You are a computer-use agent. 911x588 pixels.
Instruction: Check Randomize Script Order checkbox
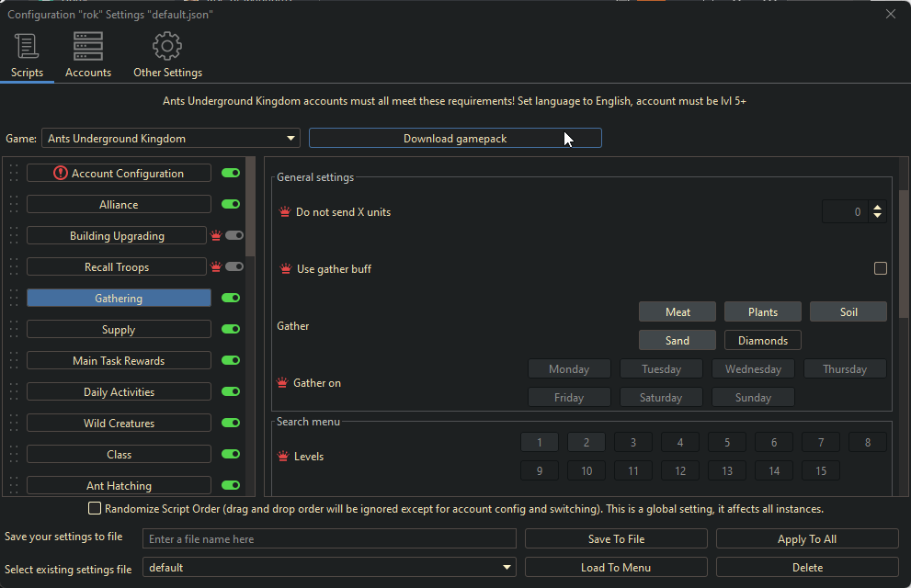(94, 508)
